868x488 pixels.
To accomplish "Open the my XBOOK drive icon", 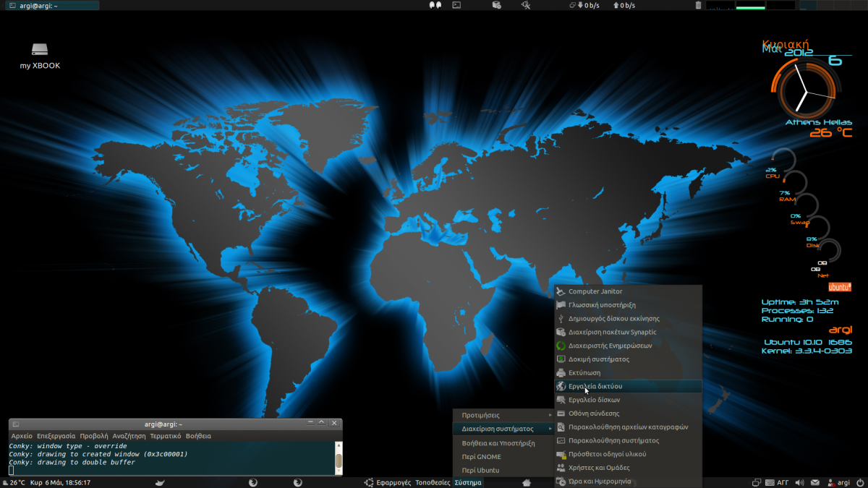I will 40,50.
